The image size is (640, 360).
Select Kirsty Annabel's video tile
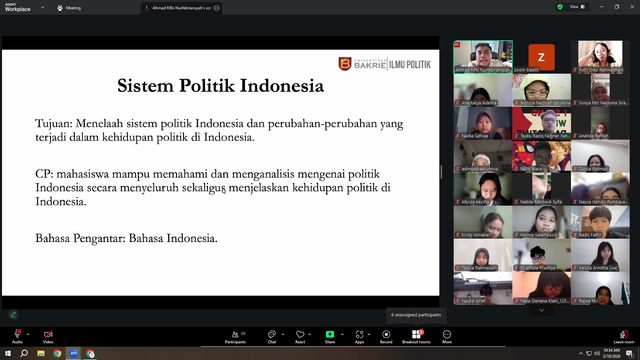(483, 222)
